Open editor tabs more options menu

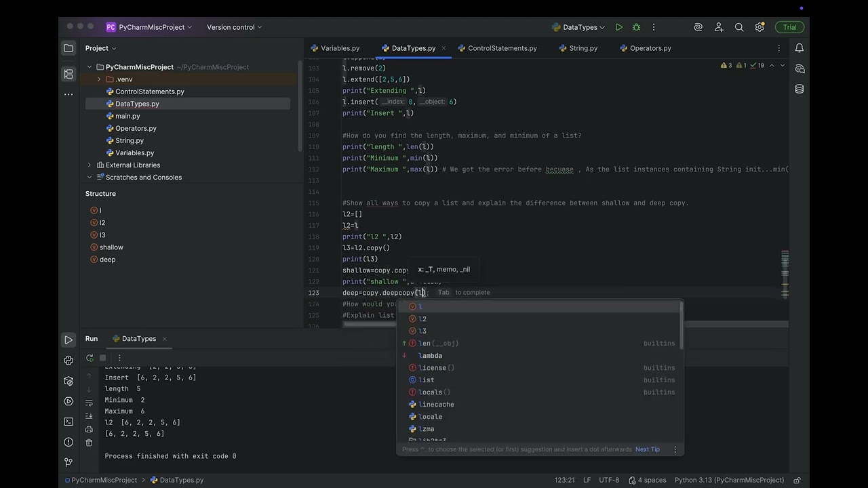pyautogui.click(x=778, y=48)
